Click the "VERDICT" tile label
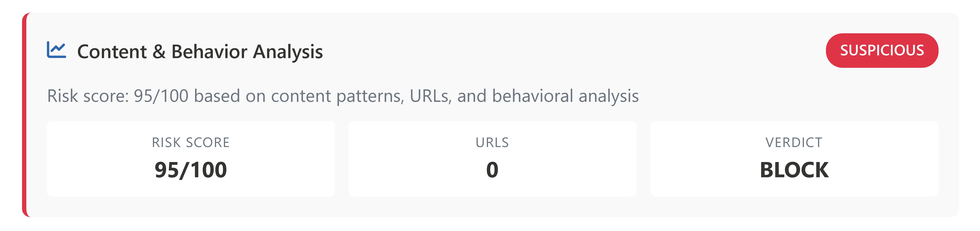The width and height of the screenshot is (980, 231). pyautogui.click(x=794, y=143)
